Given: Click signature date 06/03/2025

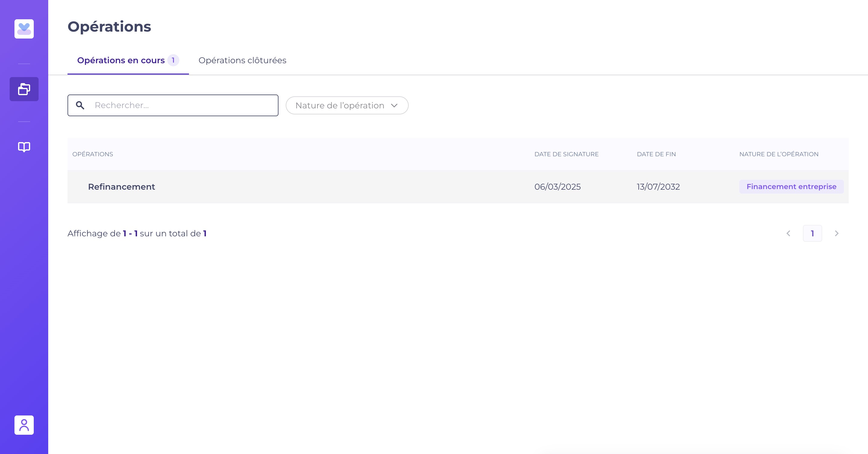Looking at the screenshot, I should coord(557,187).
